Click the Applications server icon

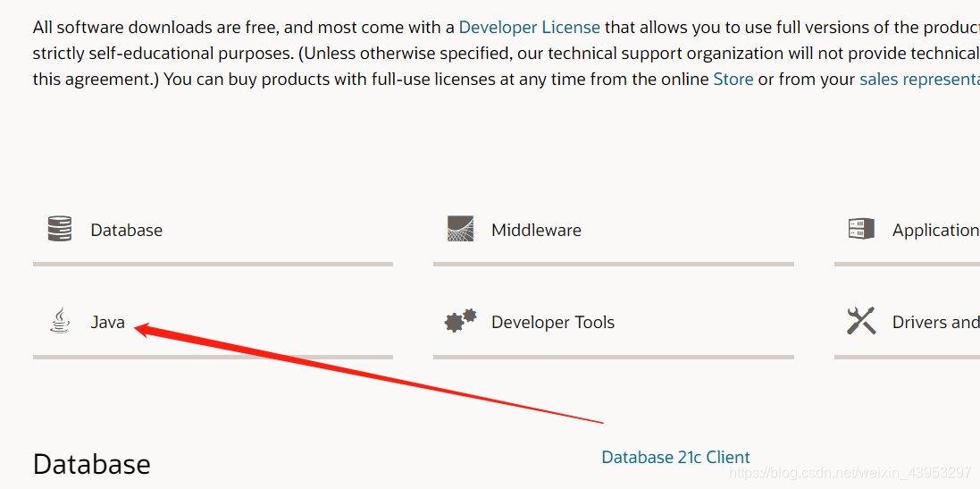pos(861,229)
